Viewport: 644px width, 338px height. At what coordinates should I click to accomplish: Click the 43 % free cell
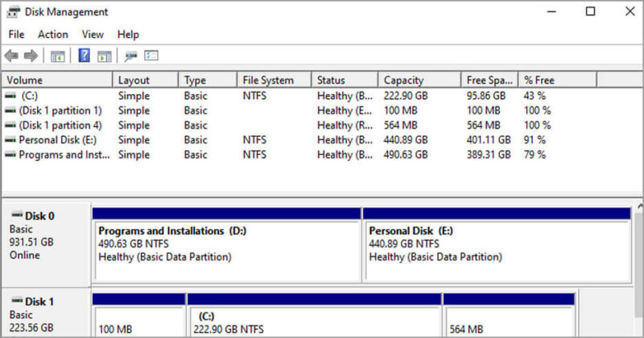(x=535, y=96)
